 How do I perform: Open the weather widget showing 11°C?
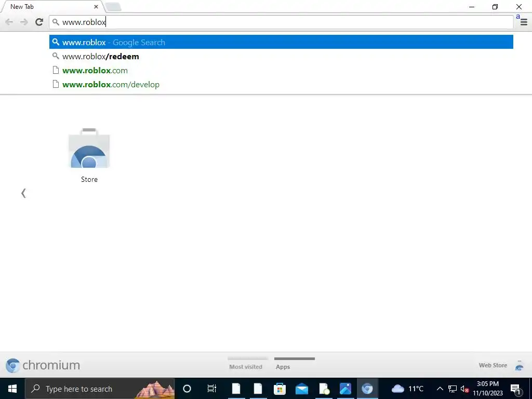click(407, 389)
